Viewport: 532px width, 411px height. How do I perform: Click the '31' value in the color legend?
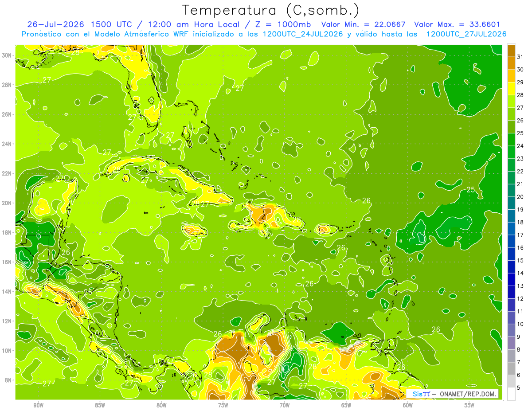[x=520, y=56]
